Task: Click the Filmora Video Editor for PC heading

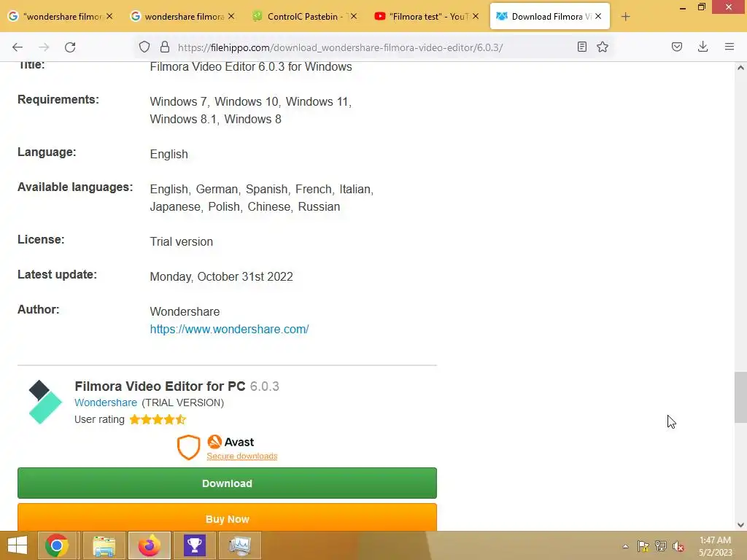Action: (x=160, y=386)
